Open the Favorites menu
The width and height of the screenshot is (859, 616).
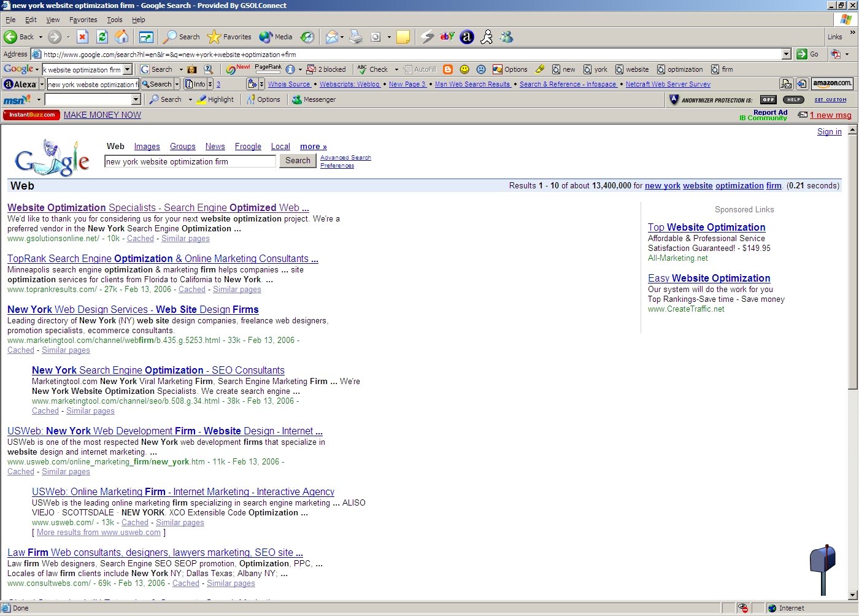(83, 20)
